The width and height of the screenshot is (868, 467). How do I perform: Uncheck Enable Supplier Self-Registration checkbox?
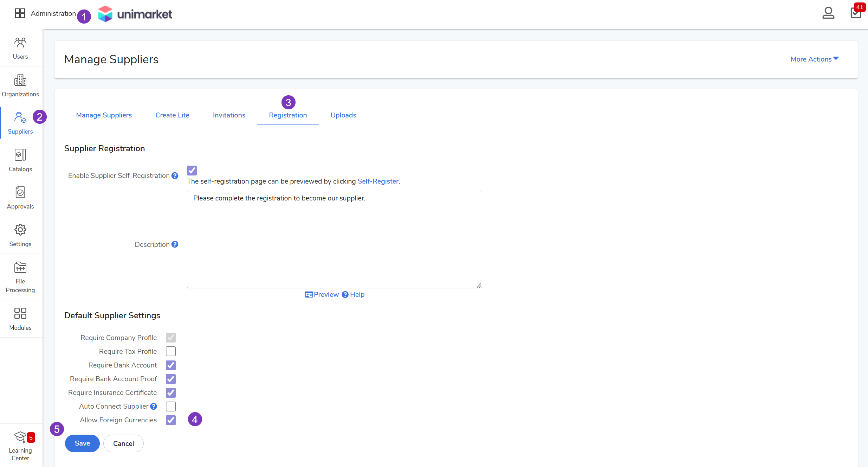click(192, 171)
